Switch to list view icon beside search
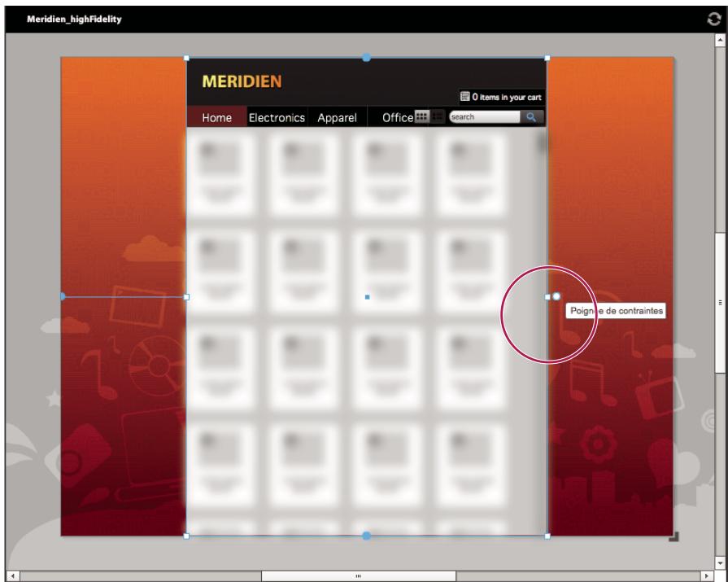 pyautogui.click(x=438, y=116)
